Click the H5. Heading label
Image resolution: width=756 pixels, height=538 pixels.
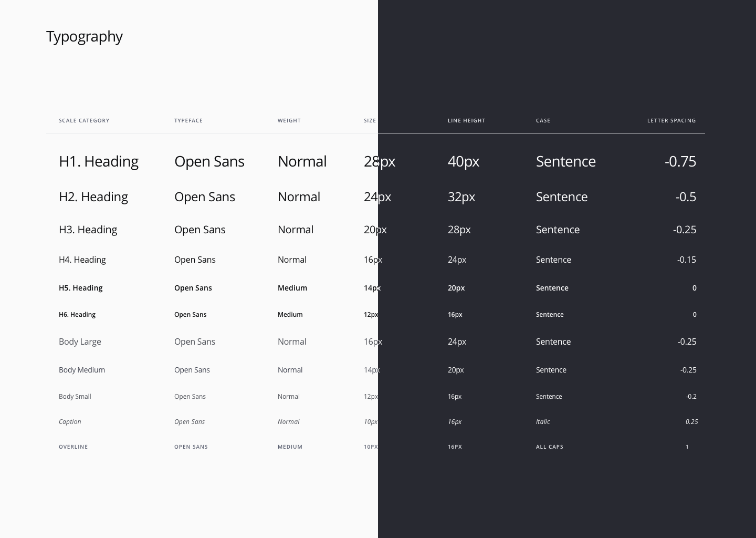coord(81,288)
